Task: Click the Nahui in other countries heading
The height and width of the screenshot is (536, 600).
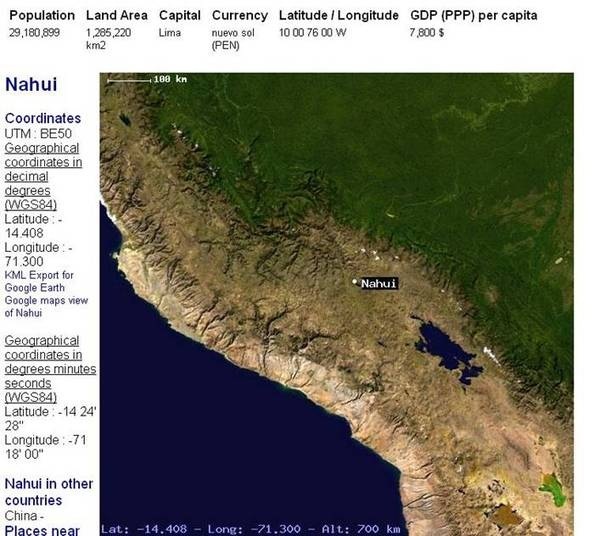Action: click(49, 490)
